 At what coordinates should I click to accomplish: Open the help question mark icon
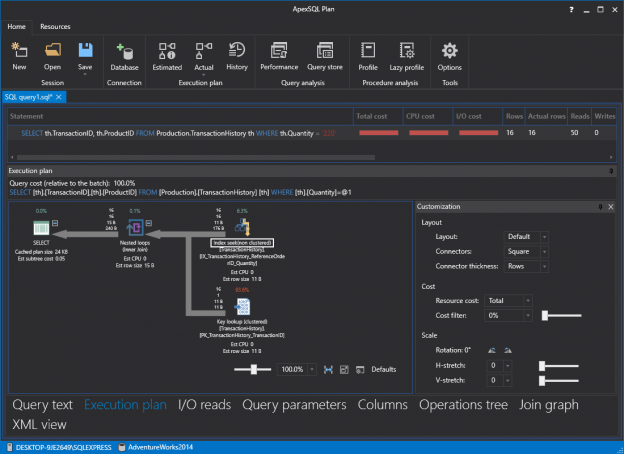tap(571, 10)
